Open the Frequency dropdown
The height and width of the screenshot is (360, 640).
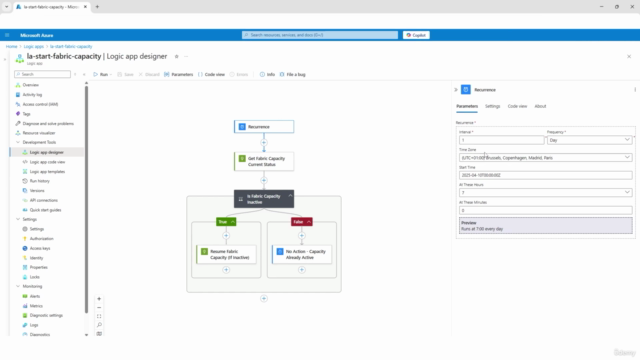(x=589, y=140)
